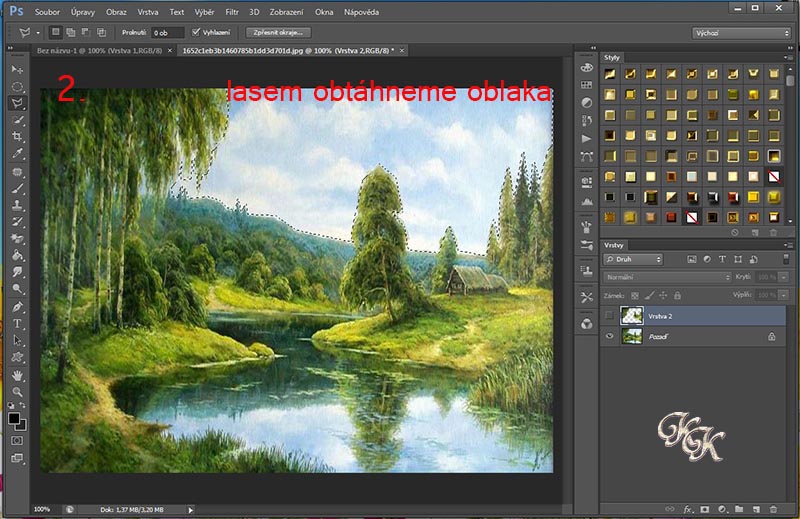Screen dimensions: 800x519
Task: Toggle the layer filter switch
Action: point(786,259)
